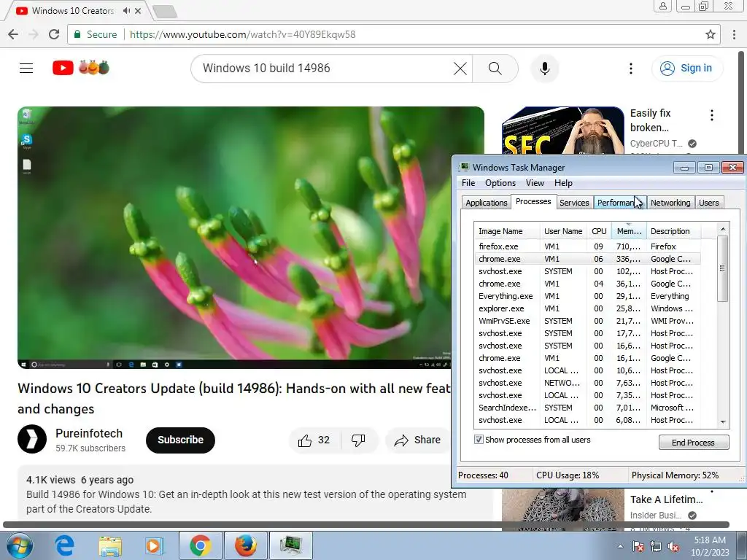The height and width of the screenshot is (560, 747).
Task: Open Task Manager Options menu
Action: [x=500, y=183]
